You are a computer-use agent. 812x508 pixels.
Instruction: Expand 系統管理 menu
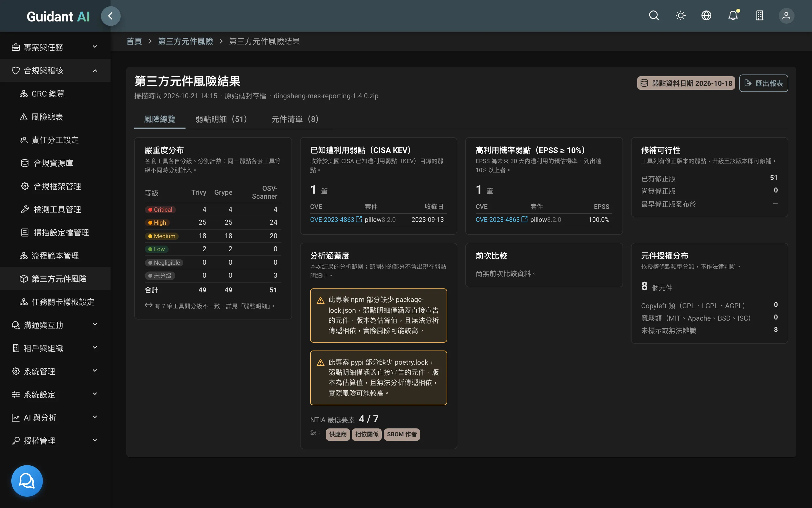(55, 372)
